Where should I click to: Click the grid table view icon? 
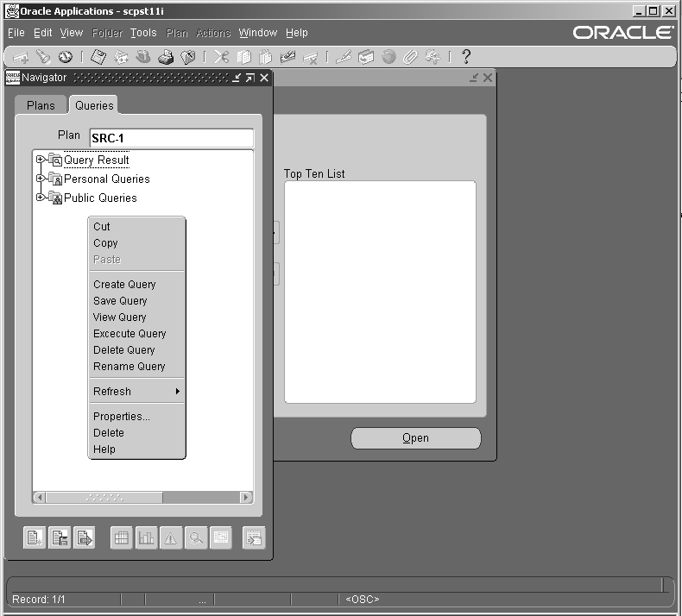click(122, 538)
